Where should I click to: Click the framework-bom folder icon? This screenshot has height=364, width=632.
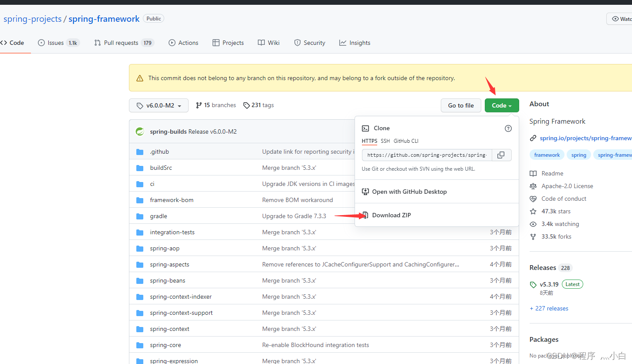pyautogui.click(x=140, y=200)
